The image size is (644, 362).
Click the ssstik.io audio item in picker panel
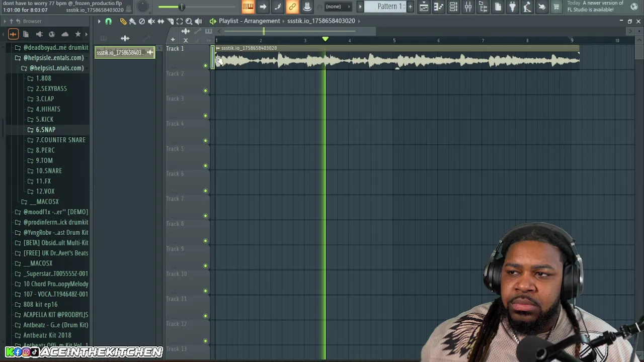pos(125,52)
